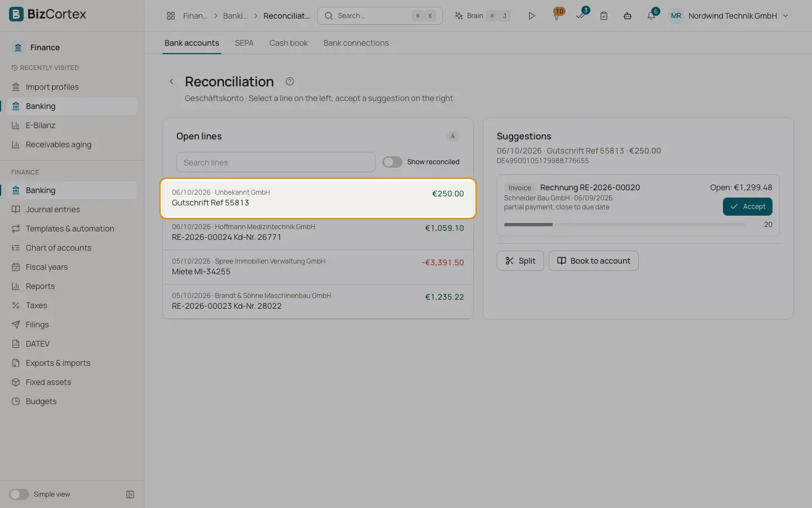Click the Brain sparkle button
The width and height of the screenshot is (812, 508).
pos(482,16)
